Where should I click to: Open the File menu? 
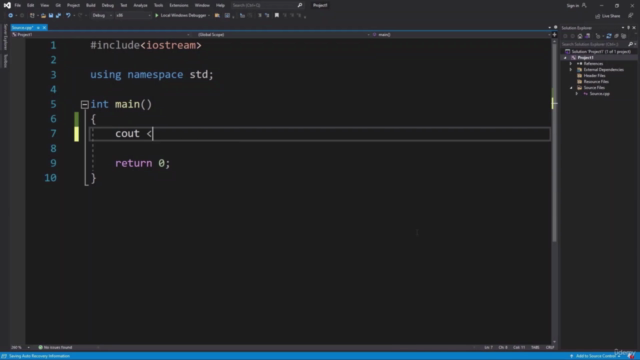point(18,5)
